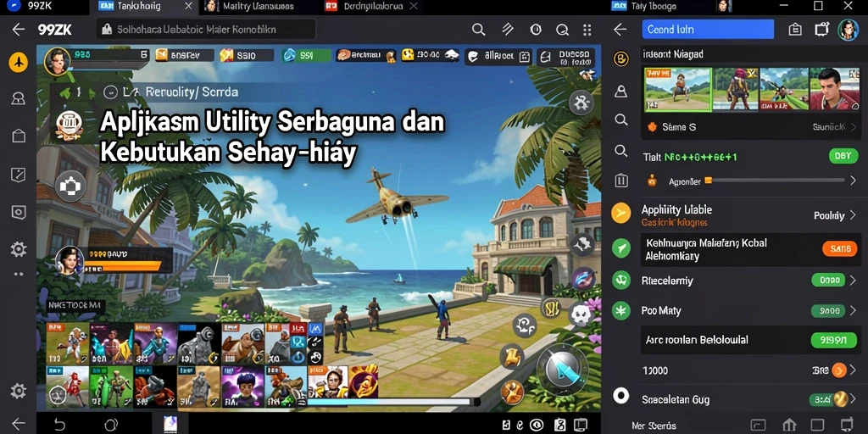Tap the golden boot skill icon in game

[513, 355]
